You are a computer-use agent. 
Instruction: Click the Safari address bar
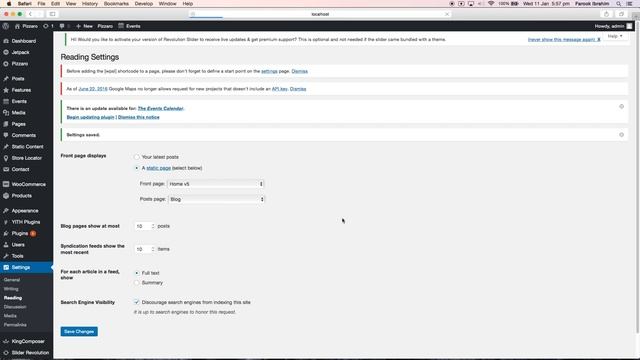pos(320,14)
